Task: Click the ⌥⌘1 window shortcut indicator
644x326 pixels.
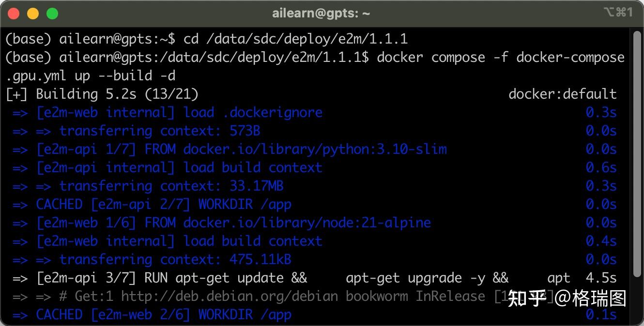Action: 618,13
